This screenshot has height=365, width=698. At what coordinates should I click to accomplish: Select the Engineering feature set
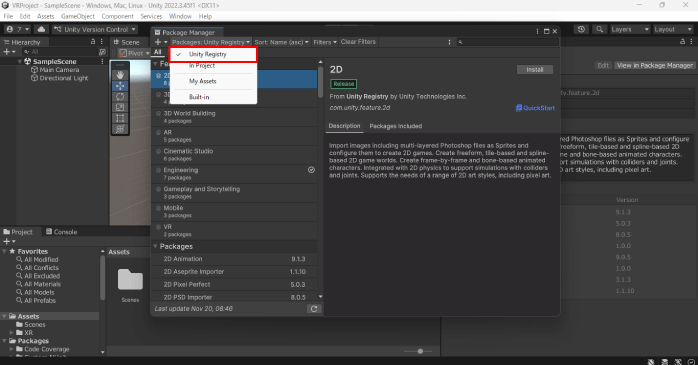(235, 174)
